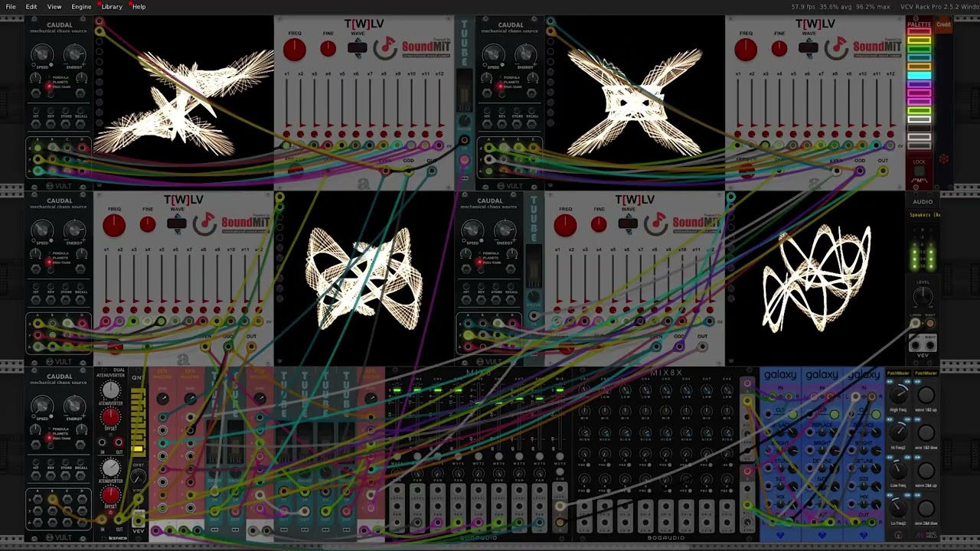The width and height of the screenshot is (980, 551).
Task: Click OFST knob on the QNT module
Action: click(x=138, y=477)
